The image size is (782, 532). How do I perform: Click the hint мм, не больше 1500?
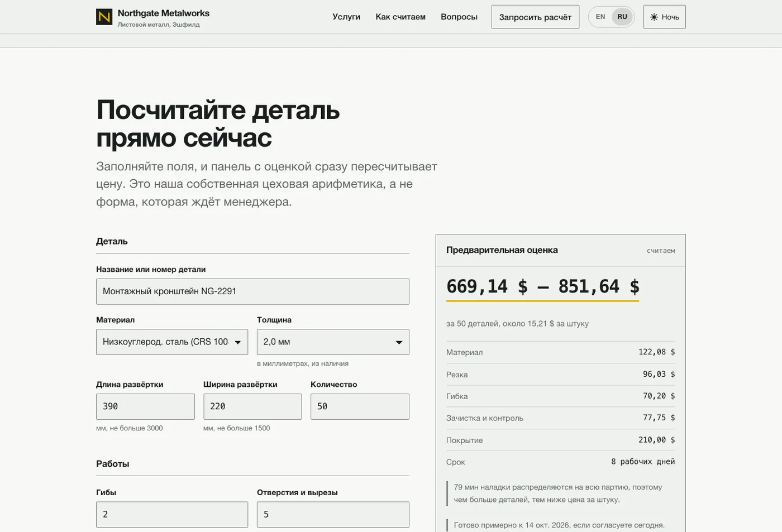tap(237, 428)
